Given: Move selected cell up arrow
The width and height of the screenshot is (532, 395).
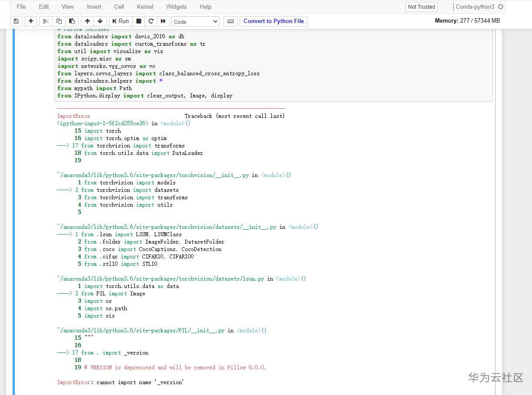Looking at the screenshot, I should 87,21.
